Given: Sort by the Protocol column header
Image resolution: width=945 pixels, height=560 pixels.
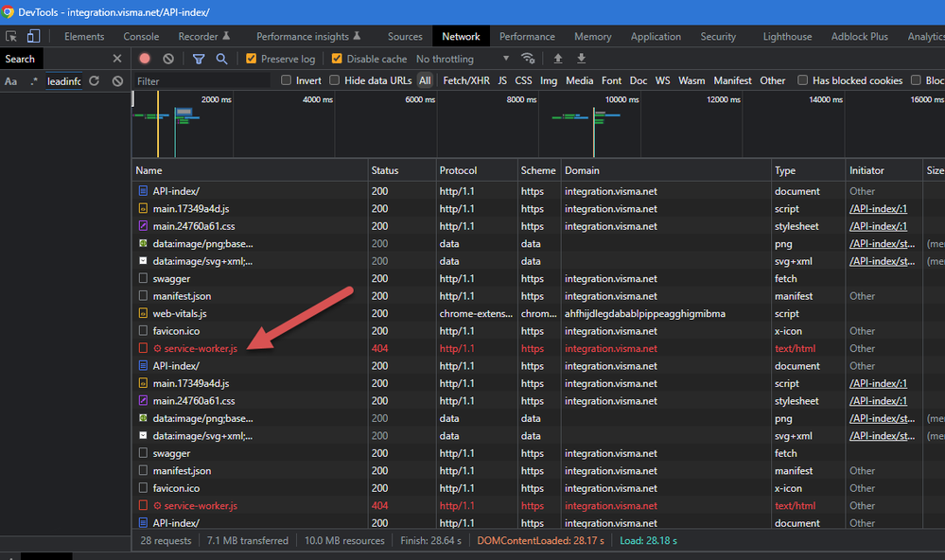Looking at the screenshot, I should click(x=477, y=170).
